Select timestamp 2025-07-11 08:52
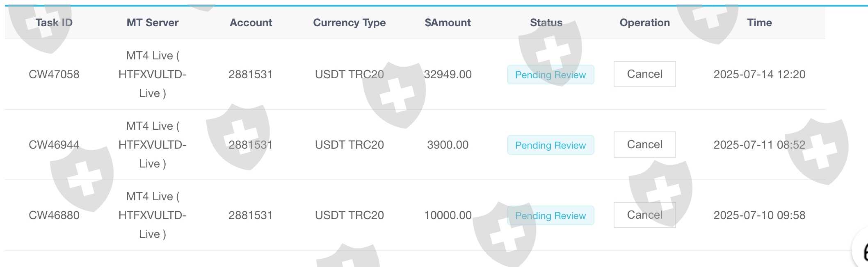Viewport: 868px width, 267px height. click(759, 145)
